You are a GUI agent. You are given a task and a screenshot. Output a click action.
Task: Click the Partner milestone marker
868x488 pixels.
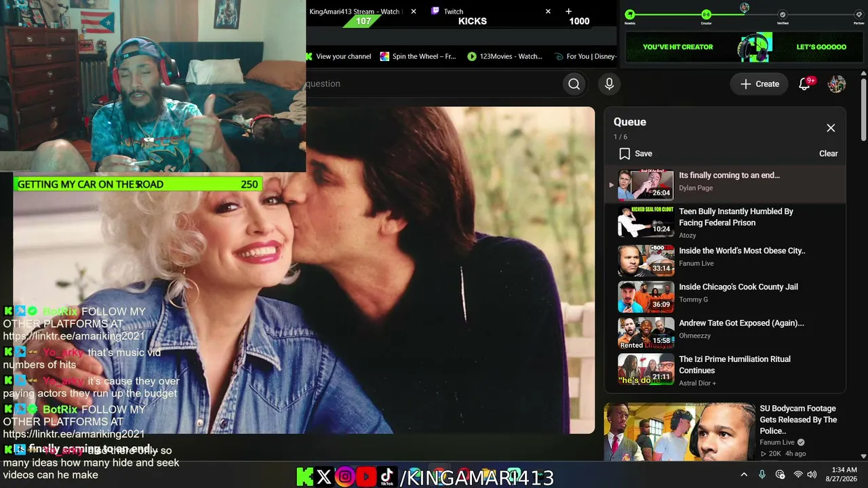click(x=859, y=14)
